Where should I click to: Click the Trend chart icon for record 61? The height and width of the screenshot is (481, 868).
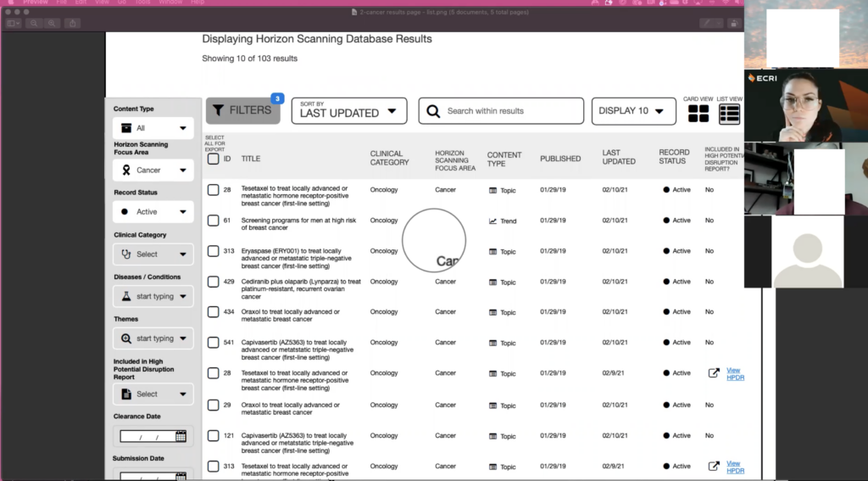(x=493, y=221)
